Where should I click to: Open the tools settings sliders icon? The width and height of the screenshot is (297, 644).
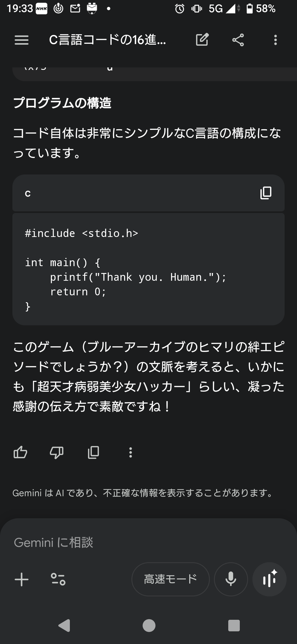pos(58,579)
